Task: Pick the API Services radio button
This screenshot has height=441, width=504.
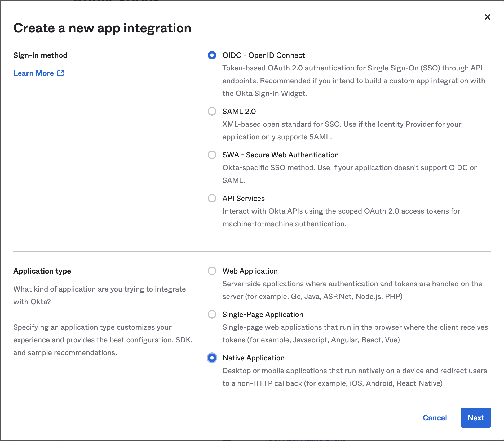Action: coord(212,198)
